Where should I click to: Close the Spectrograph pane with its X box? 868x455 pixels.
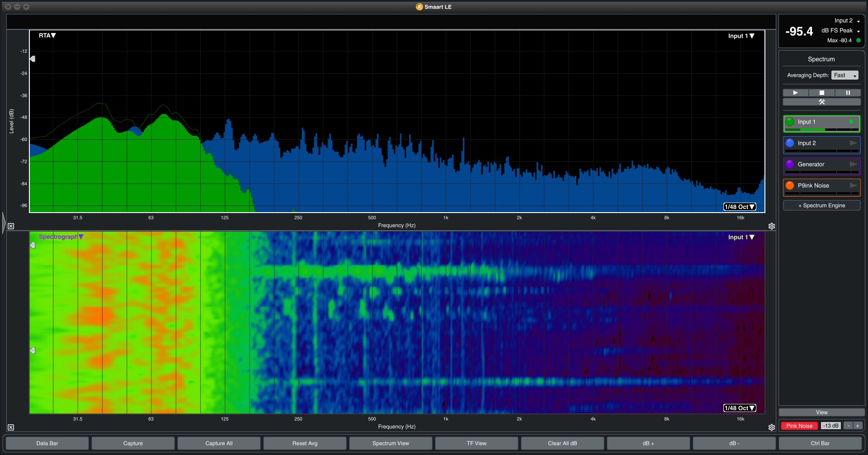11,427
